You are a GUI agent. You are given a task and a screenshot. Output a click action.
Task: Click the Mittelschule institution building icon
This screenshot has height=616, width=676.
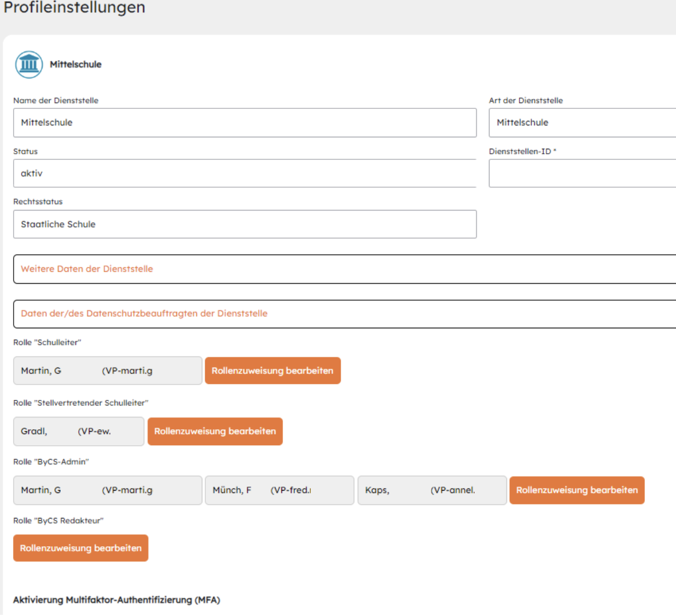[x=29, y=65]
